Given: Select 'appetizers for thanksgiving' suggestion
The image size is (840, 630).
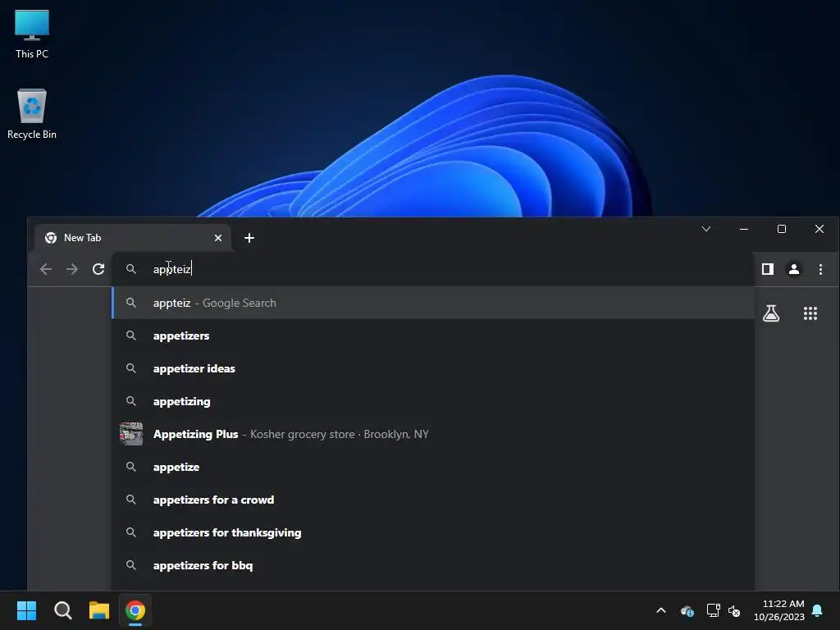Looking at the screenshot, I should [433, 532].
